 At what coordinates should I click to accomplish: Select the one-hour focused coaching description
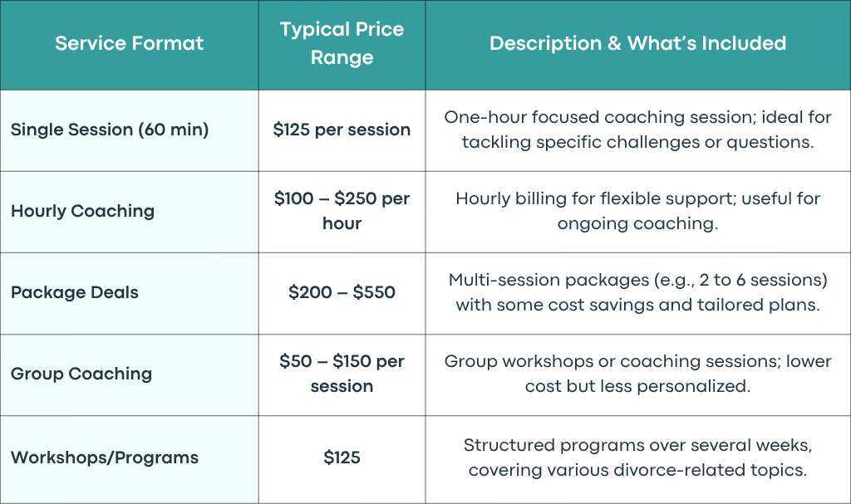637,130
